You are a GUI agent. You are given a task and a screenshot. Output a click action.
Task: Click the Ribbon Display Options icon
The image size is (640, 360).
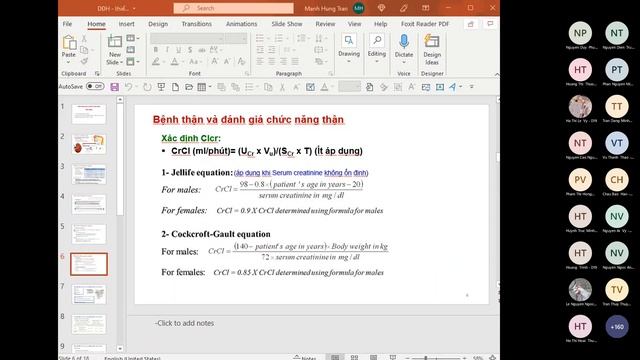click(426, 8)
